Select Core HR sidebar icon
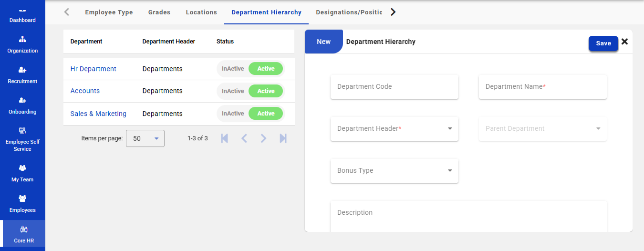The image size is (644, 251). point(23,230)
